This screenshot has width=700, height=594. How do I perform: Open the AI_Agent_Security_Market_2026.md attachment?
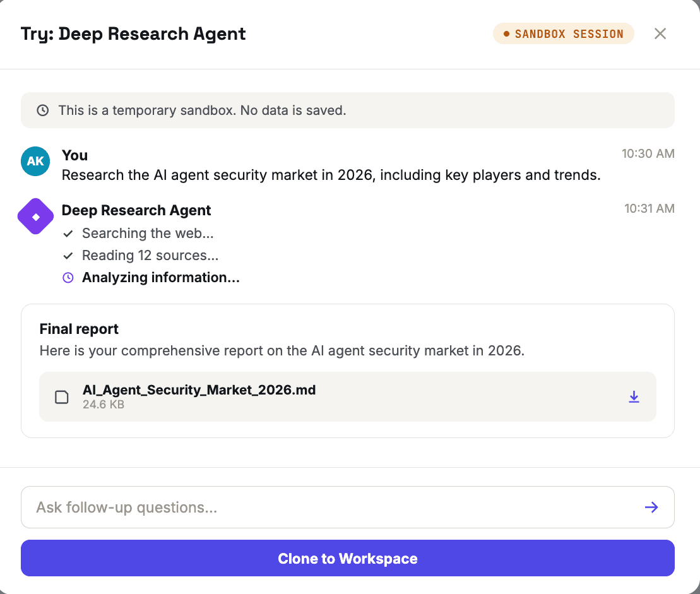coord(348,396)
